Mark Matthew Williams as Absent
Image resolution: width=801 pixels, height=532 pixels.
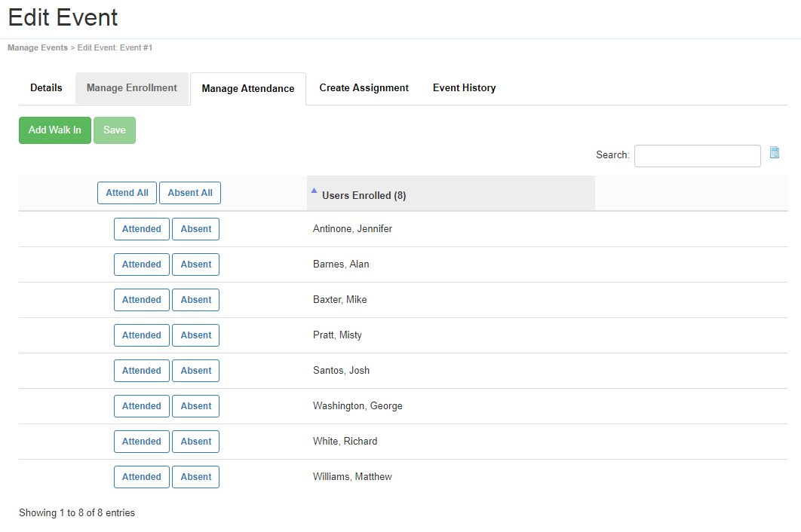point(195,477)
